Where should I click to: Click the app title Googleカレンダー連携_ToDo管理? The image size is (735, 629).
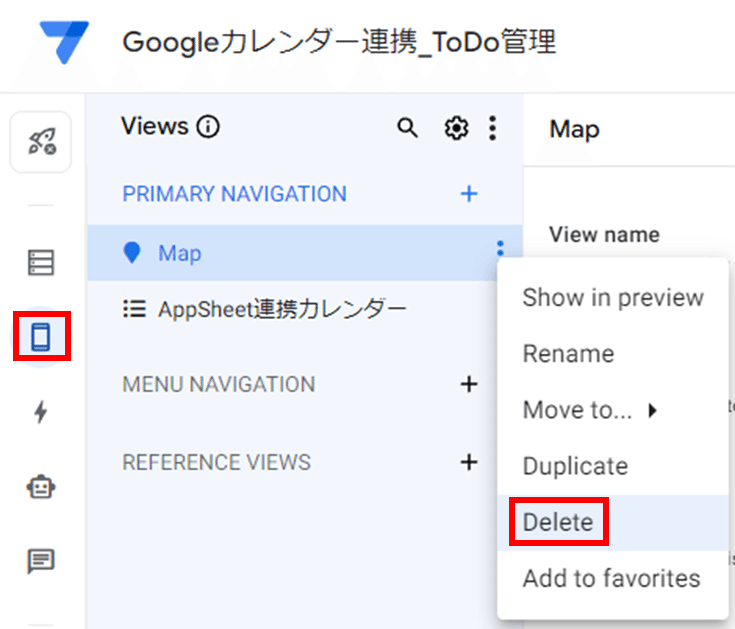click(x=339, y=42)
